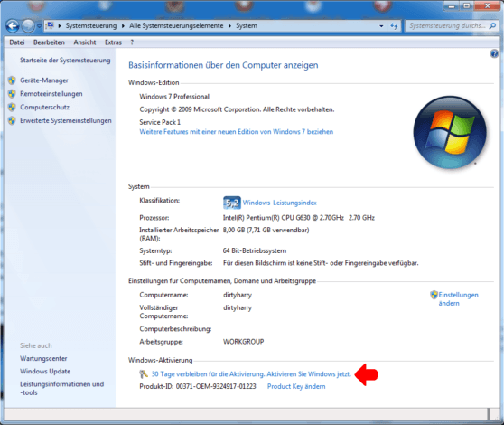Close the System window
Viewport: 504px width, 425px height.
[x=487, y=6]
